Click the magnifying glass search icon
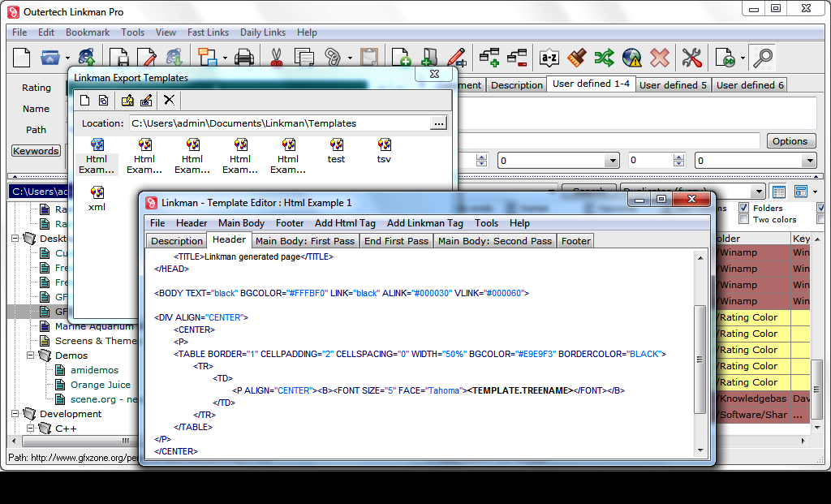 [x=763, y=58]
